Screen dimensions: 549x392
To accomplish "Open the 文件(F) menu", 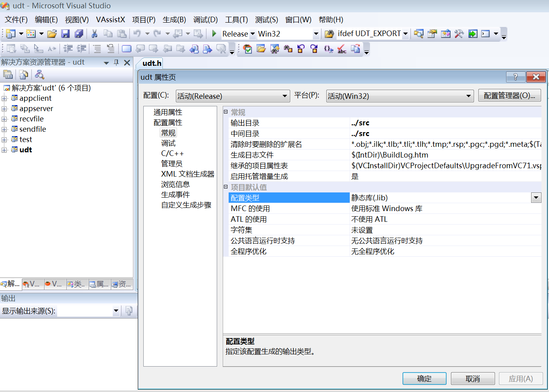I will click(x=16, y=19).
